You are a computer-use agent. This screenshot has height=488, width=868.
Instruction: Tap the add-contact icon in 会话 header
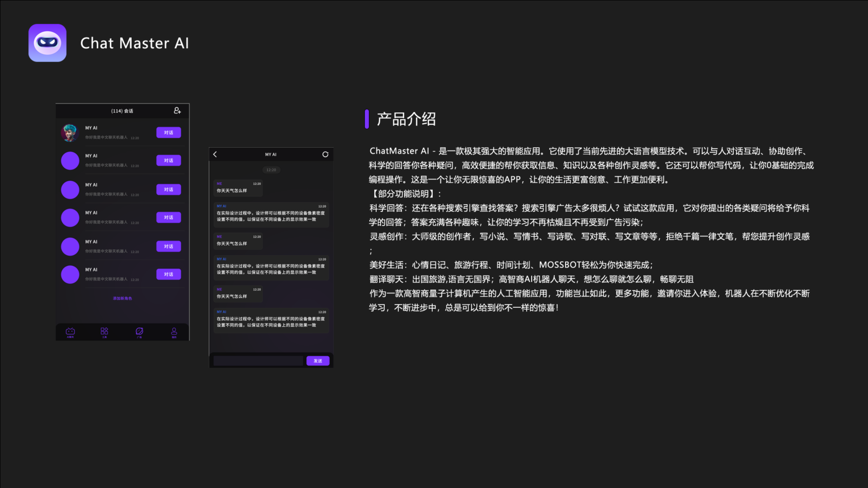pos(177,110)
